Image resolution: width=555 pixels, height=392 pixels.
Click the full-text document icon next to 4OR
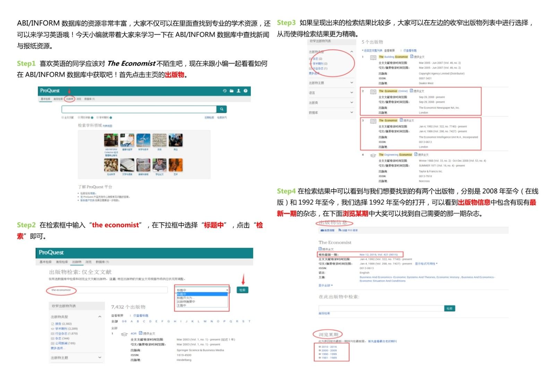click(x=140, y=333)
